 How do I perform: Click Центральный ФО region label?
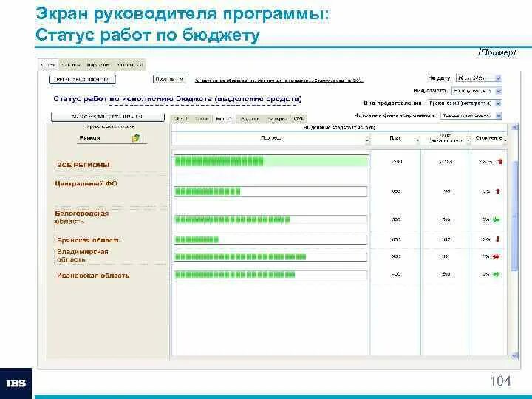86,183
